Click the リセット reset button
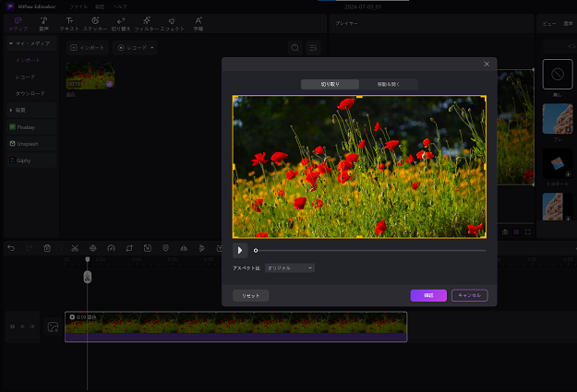This screenshot has width=577, height=392. (251, 296)
